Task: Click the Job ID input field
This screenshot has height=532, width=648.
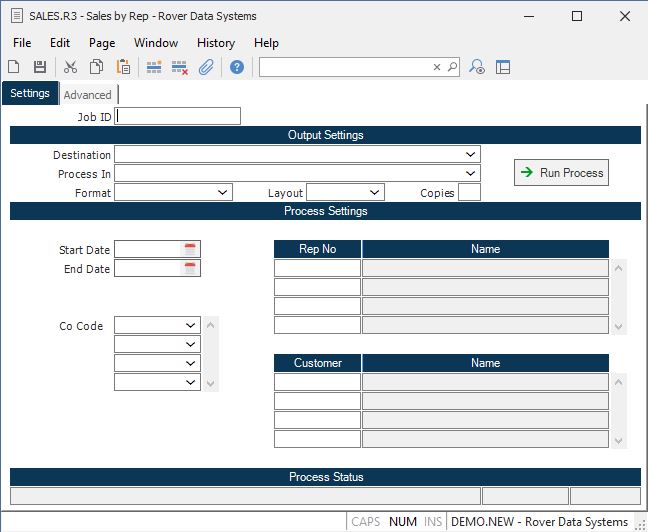Action: [x=178, y=116]
